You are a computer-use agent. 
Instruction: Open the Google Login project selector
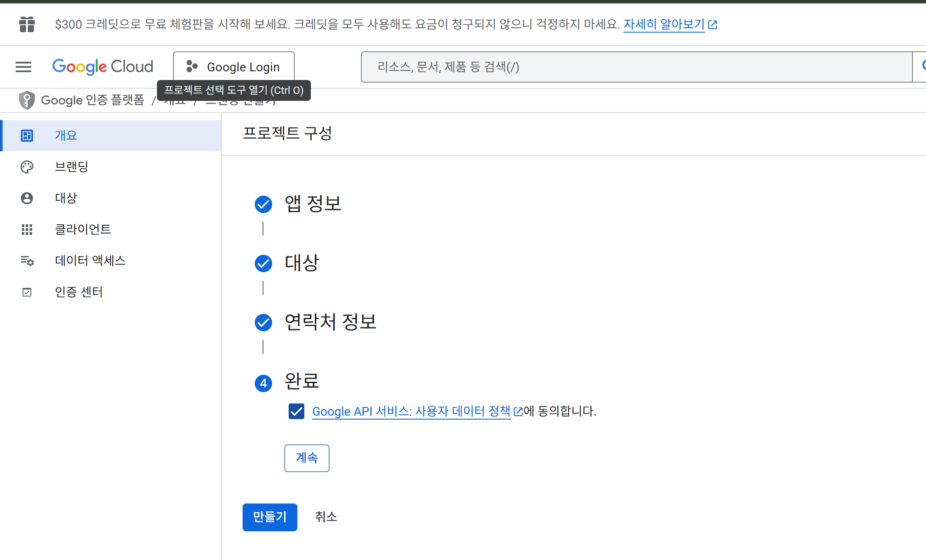tap(234, 67)
